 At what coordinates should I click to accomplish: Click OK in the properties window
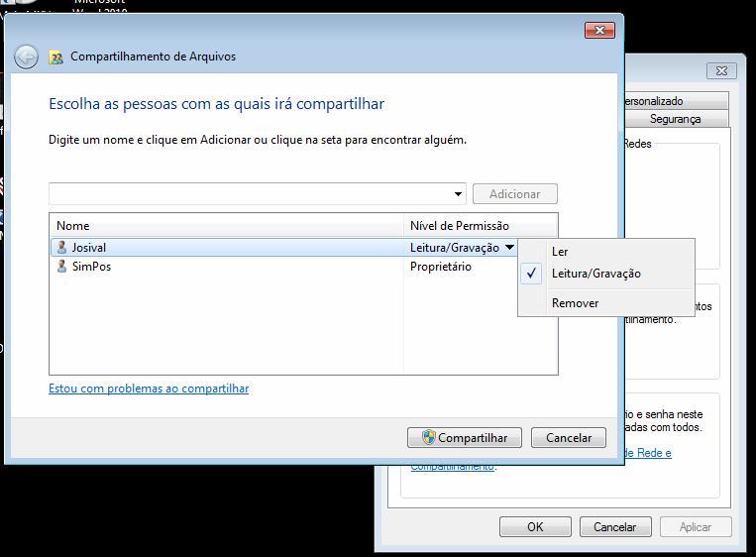(535, 526)
